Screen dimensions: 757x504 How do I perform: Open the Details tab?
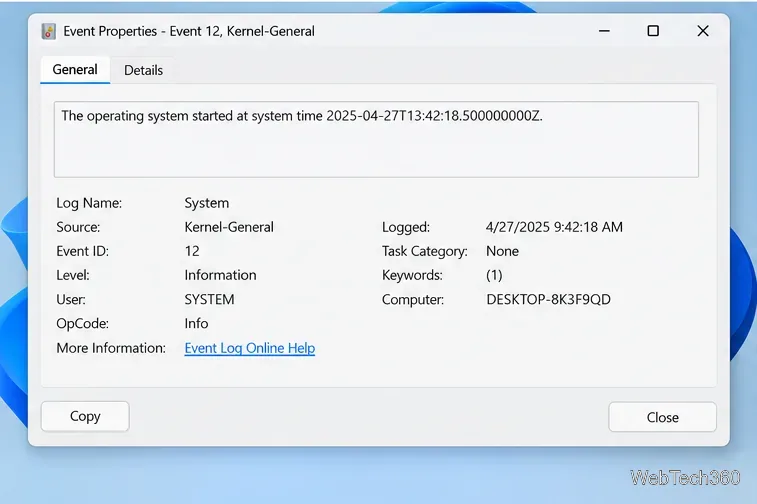point(143,70)
